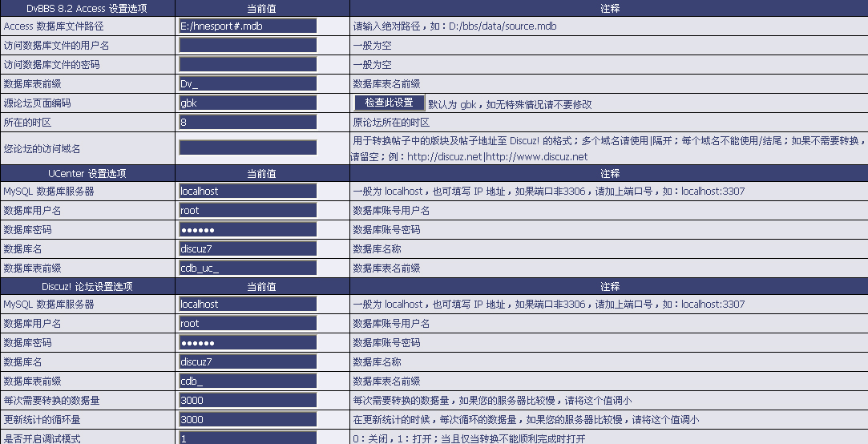Click the 原论坛所在的时区 note
868x444 pixels.
click(391, 123)
